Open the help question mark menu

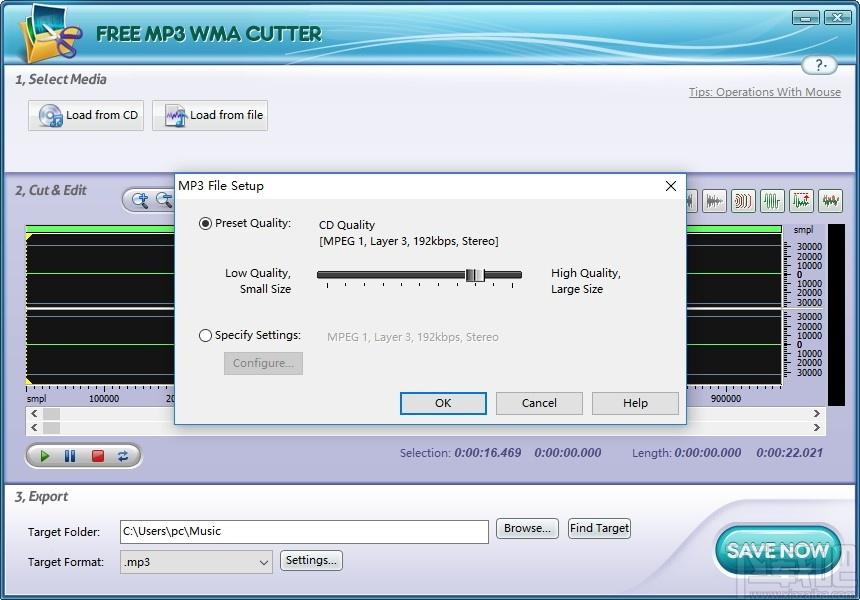coord(819,65)
